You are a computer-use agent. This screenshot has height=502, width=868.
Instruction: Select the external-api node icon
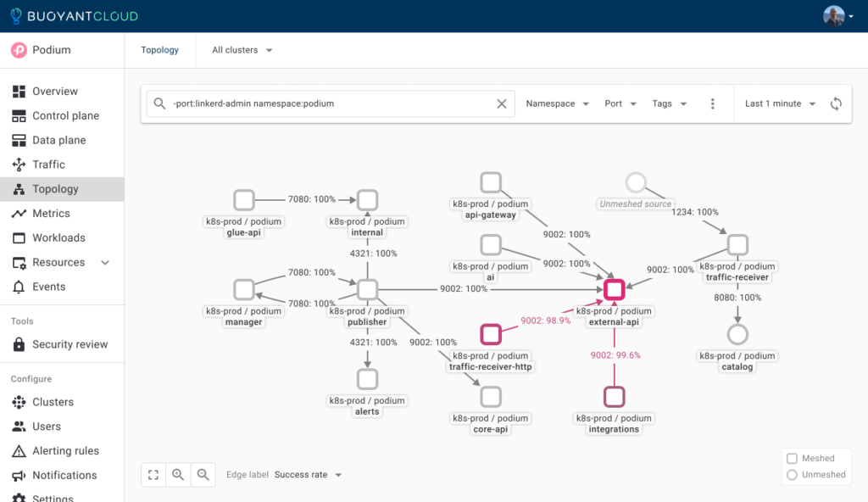click(615, 290)
